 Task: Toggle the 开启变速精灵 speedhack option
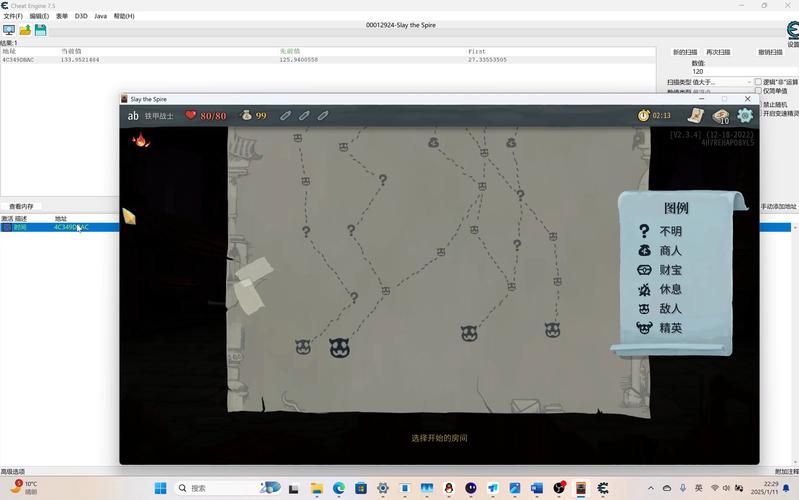pos(778,113)
